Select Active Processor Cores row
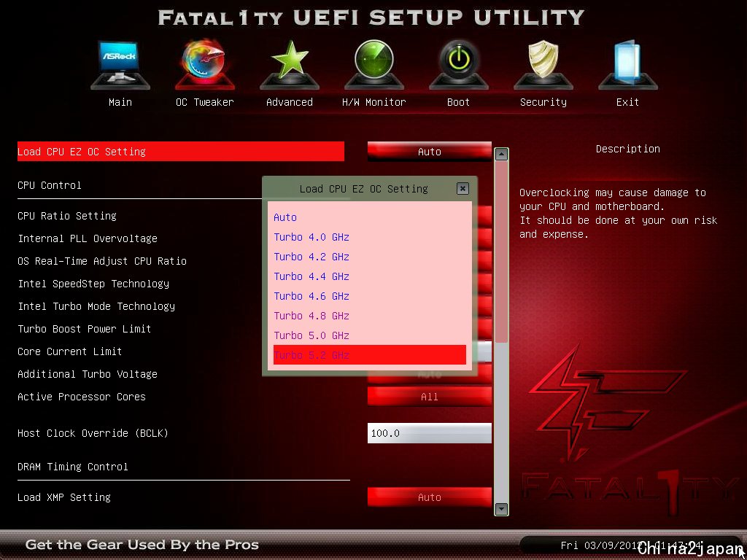 [82, 397]
